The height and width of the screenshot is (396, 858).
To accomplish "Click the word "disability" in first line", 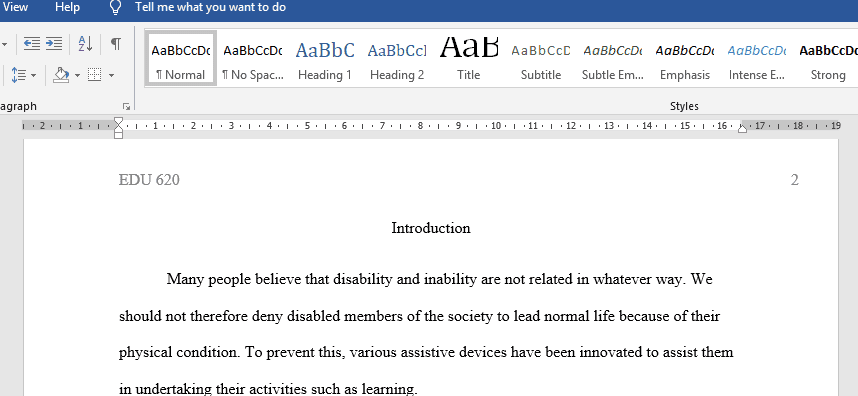I will [363, 279].
